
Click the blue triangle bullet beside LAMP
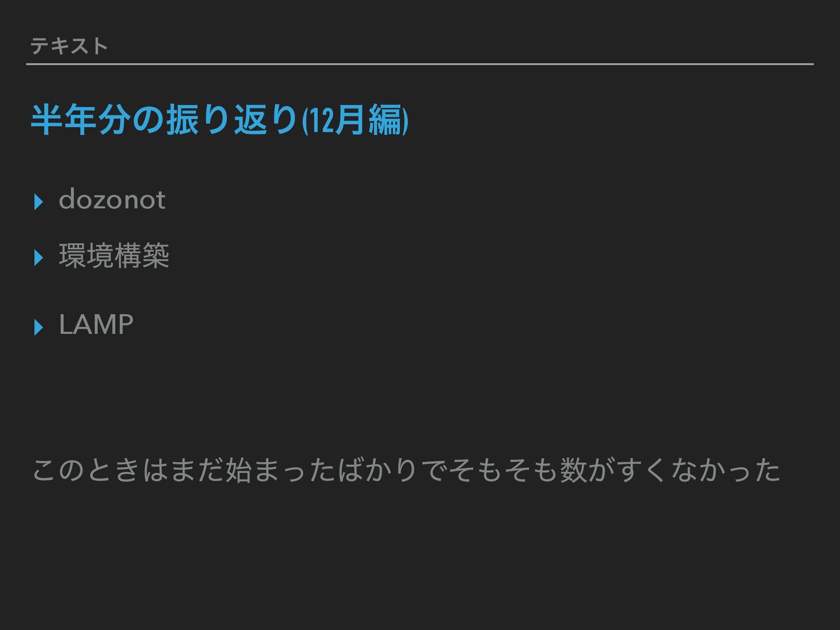click(38, 327)
